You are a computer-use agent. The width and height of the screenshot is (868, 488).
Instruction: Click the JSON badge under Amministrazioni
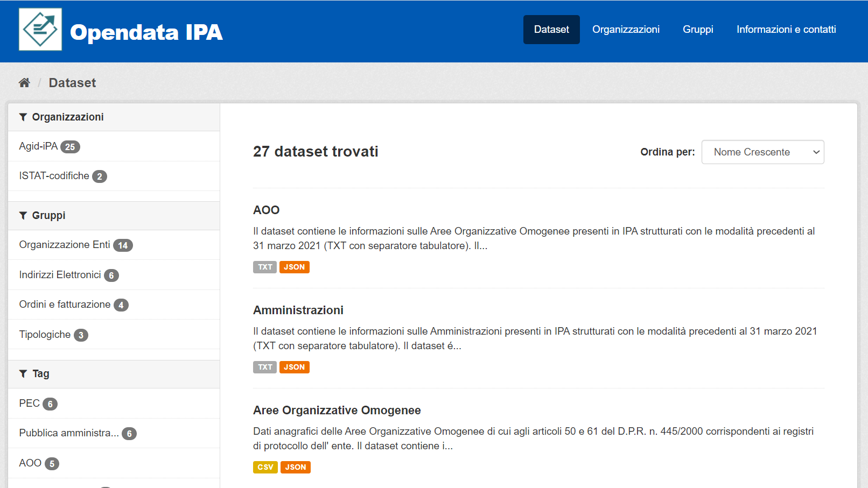point(295,367)
